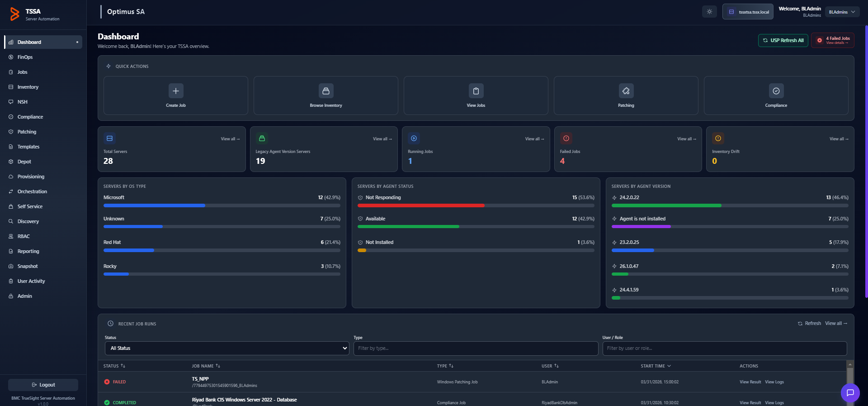
Task: Click View Logs for the TS_NPP job
Action: pyautogui.click(x=774, y=382)
